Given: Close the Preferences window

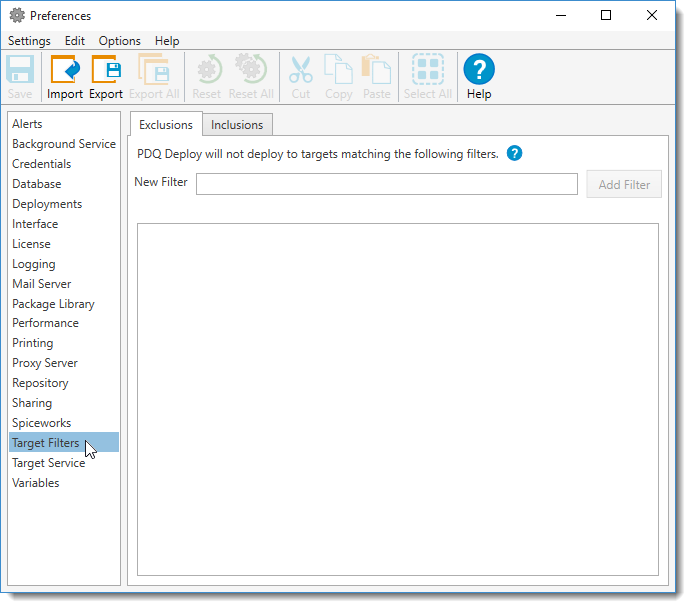Looking at the screenshot, I should [x=652, y=15].
